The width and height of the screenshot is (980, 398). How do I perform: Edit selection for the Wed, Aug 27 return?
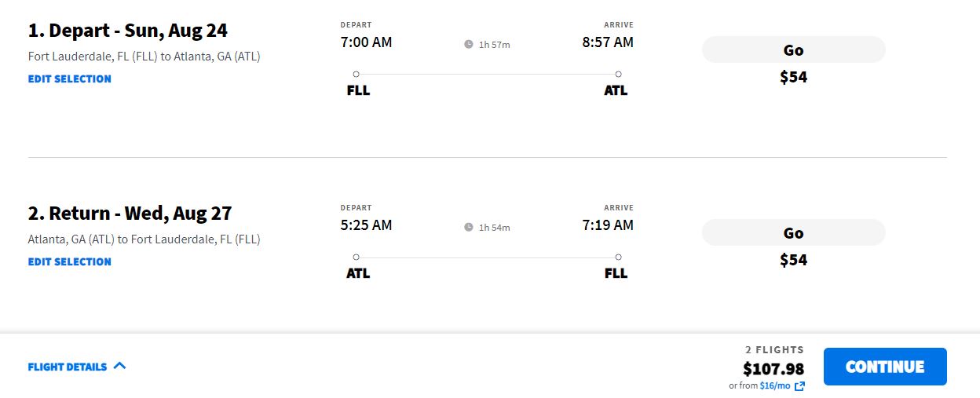(x=70, y=261)
